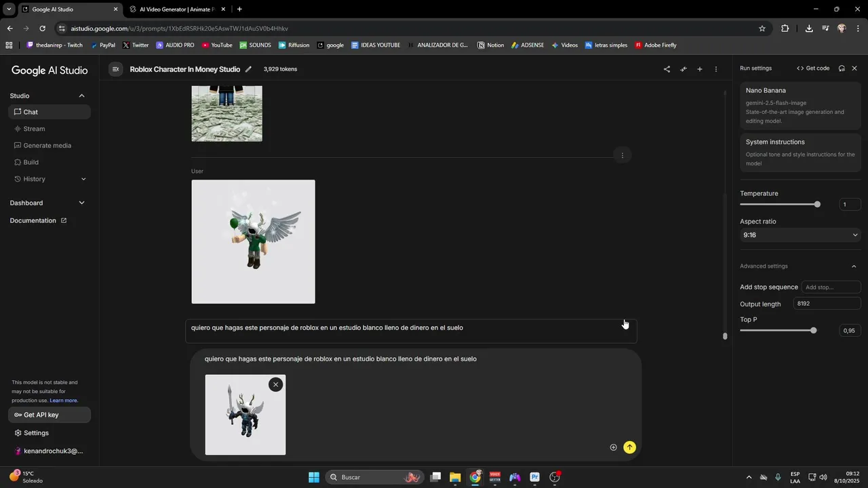Open the user message's three-dot options

[x=623, y=156]
